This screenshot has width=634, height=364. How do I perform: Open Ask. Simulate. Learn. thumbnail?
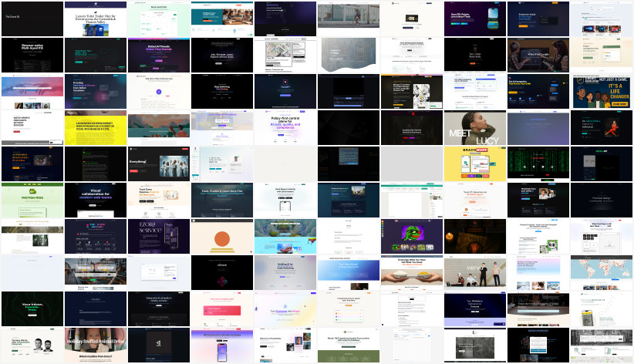222,55
